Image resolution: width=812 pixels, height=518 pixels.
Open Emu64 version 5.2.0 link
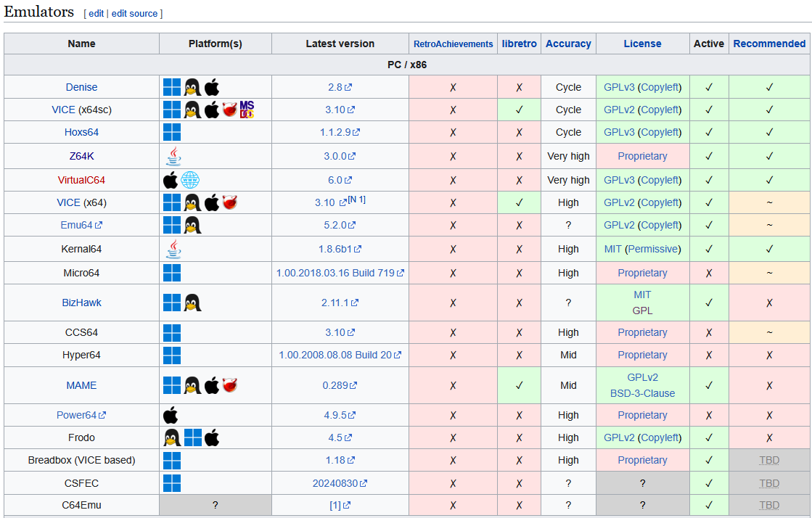point(340,225)
